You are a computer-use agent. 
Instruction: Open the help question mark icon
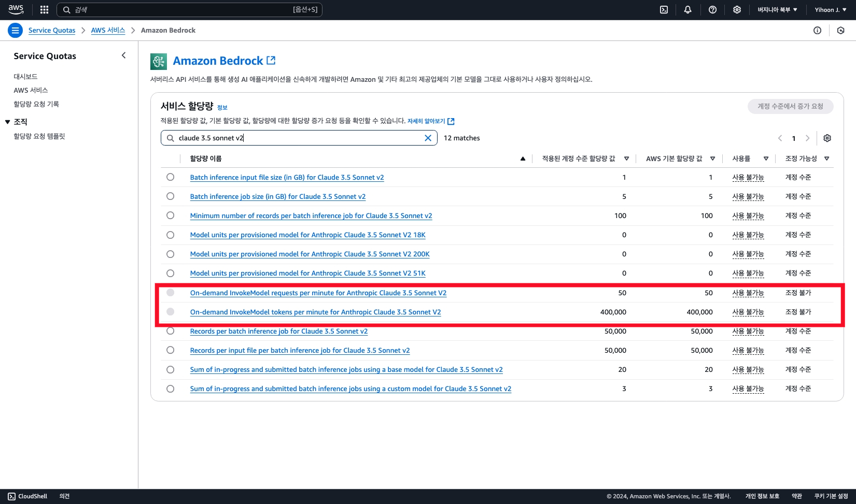click(x=712, y=10)
